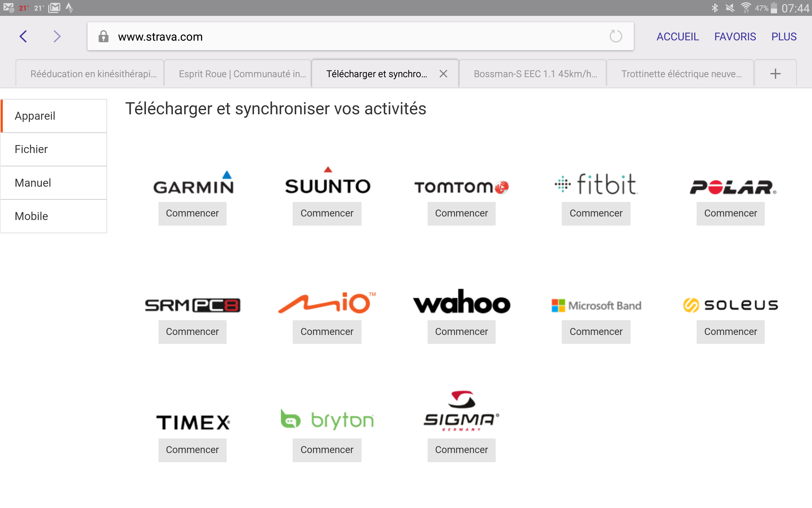Reload the page with the refresh icon

click(616, 36)
